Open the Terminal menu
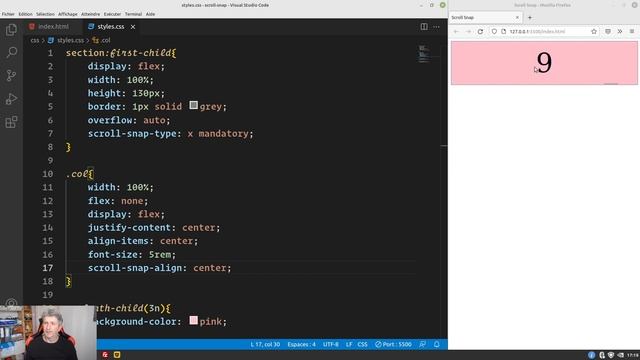 click(133, 14)
